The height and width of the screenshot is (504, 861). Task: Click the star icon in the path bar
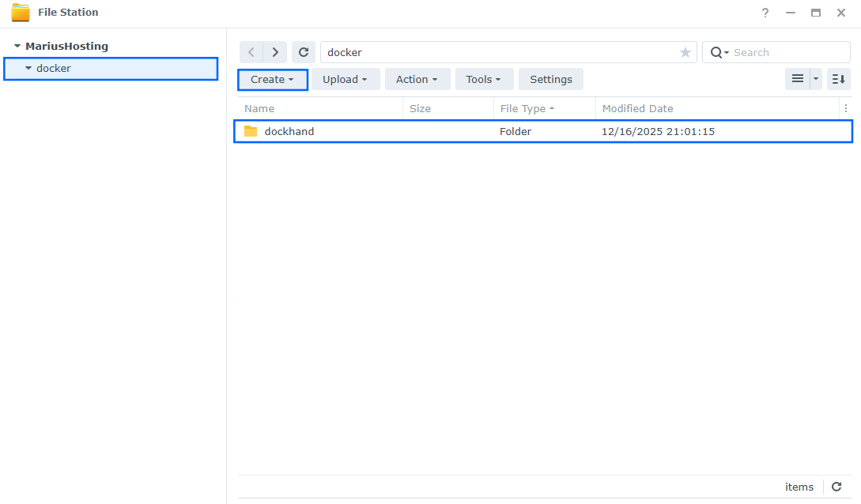[x=685, y=51]
